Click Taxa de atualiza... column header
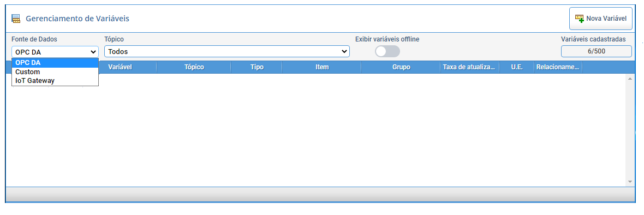644x215 pixels. (x=470, y=67)
